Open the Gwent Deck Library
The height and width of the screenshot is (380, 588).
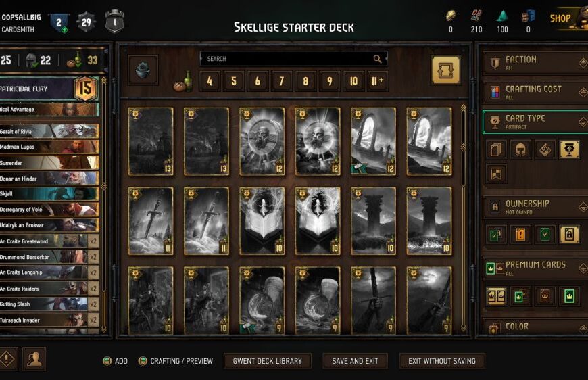267,361
